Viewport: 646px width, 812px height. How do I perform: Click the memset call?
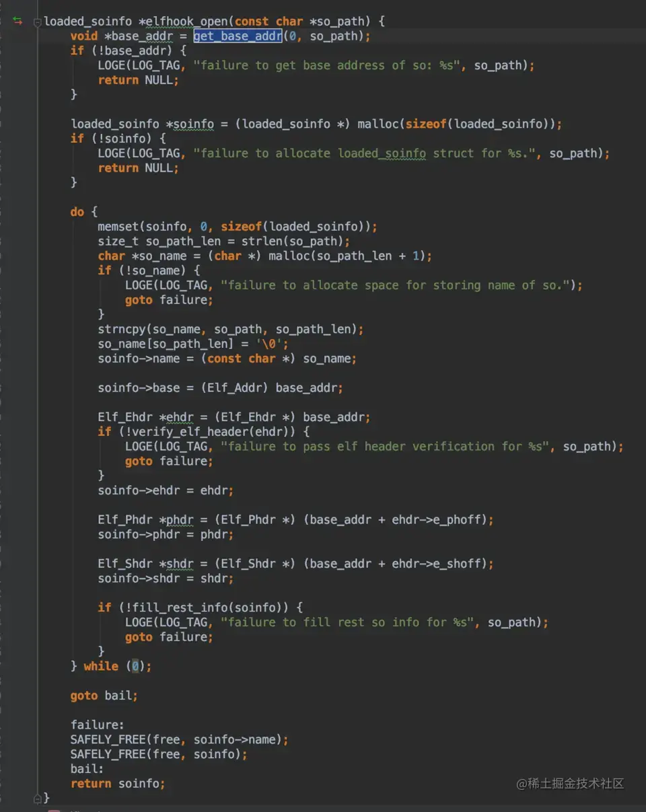point(238,227)
